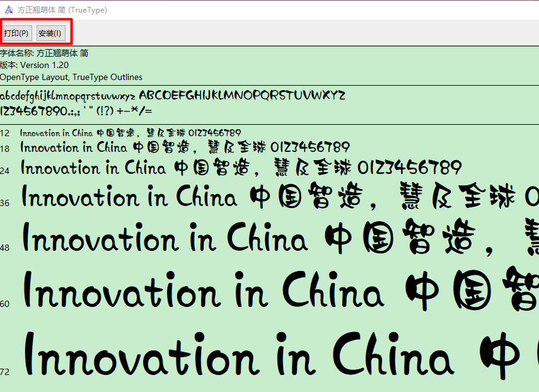The height and width of the screenshot is (392, 539).
Task: Click the size 24 sample text row
Action: click(241, 168)
